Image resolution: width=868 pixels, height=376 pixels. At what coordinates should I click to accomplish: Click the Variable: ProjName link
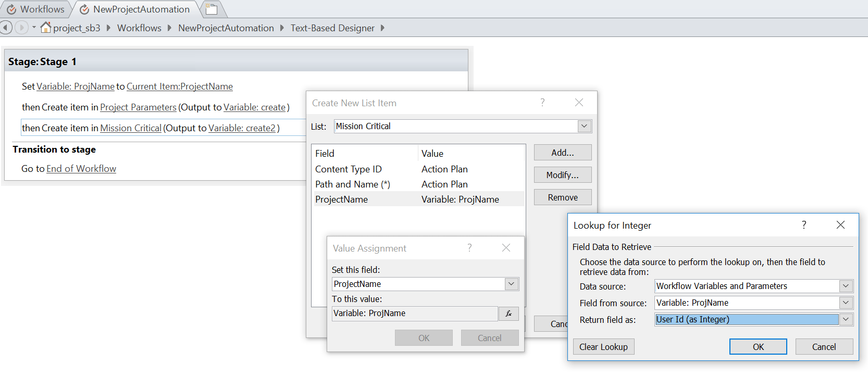(x=76, y=86)
